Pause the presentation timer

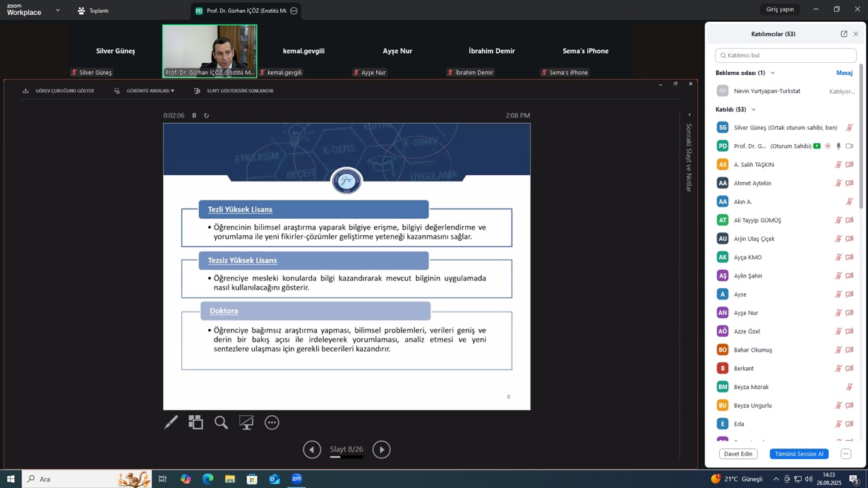pyautogui.click(x=194, y=116)
